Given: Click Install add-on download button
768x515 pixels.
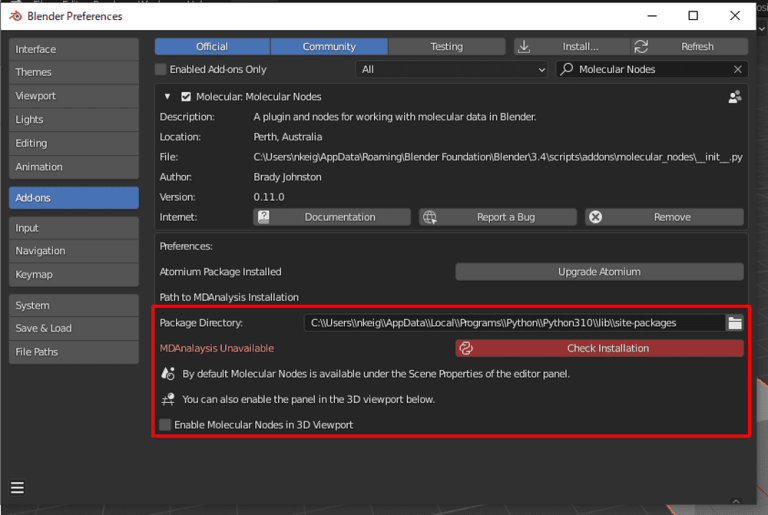Looking at the screenshot, I should point(571,46).
